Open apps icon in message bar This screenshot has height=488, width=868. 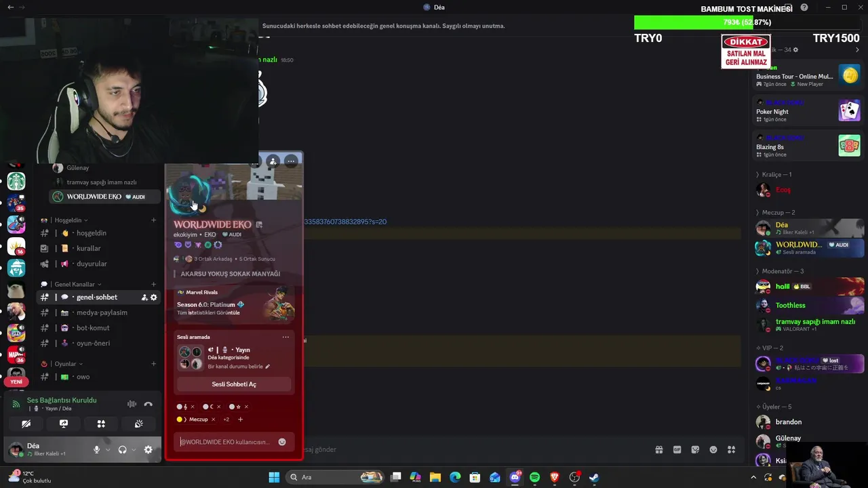click(732, 449)
